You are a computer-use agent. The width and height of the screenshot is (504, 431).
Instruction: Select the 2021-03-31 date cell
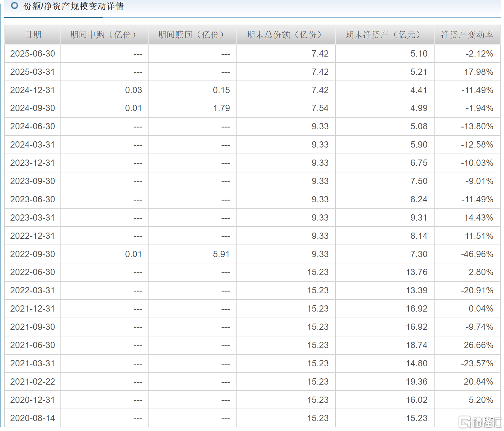[x=33, y=363]
